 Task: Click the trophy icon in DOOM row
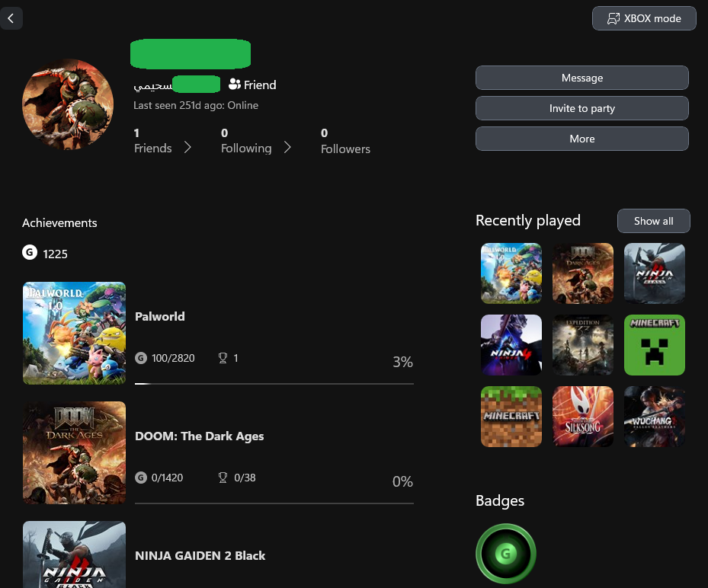click(223, 478)
